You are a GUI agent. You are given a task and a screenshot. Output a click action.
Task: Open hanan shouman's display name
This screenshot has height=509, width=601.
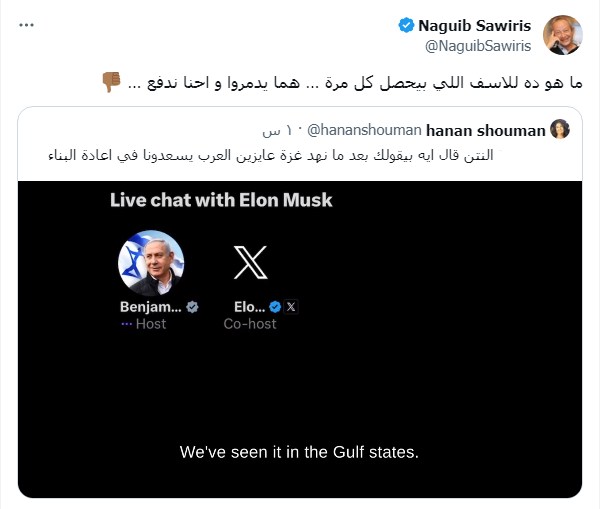coord(485,130)
